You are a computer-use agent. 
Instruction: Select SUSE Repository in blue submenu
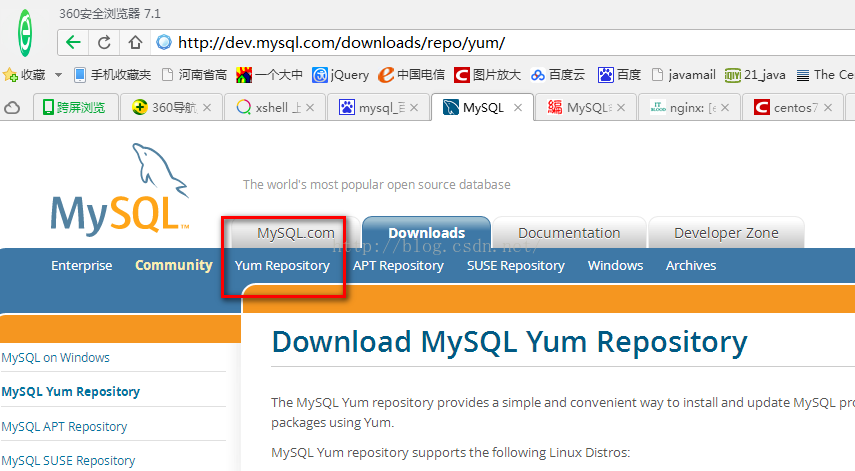click(515, 265)
